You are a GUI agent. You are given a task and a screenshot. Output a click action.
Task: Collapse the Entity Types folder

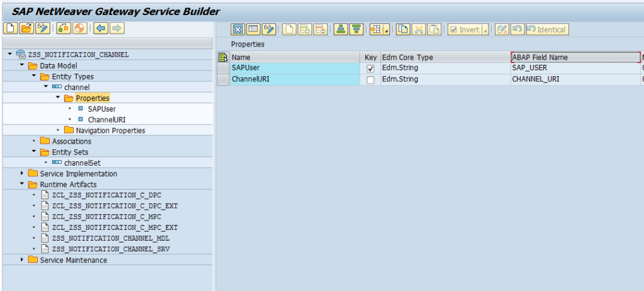tap(34, 76)
